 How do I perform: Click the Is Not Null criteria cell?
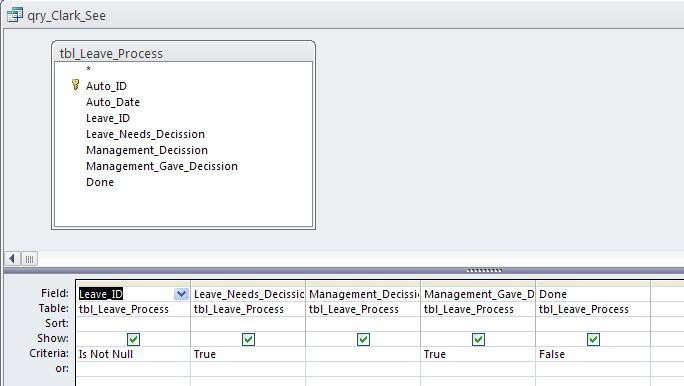(x=133, y=354)
